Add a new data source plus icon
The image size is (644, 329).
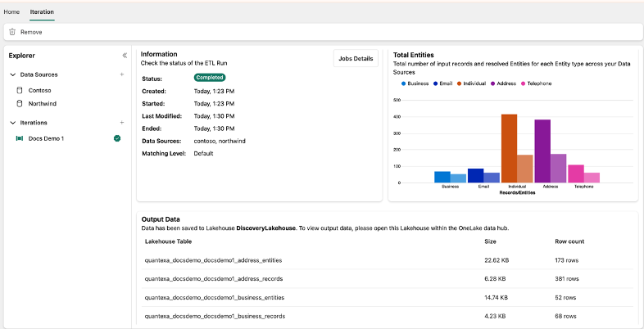[121, 74]
